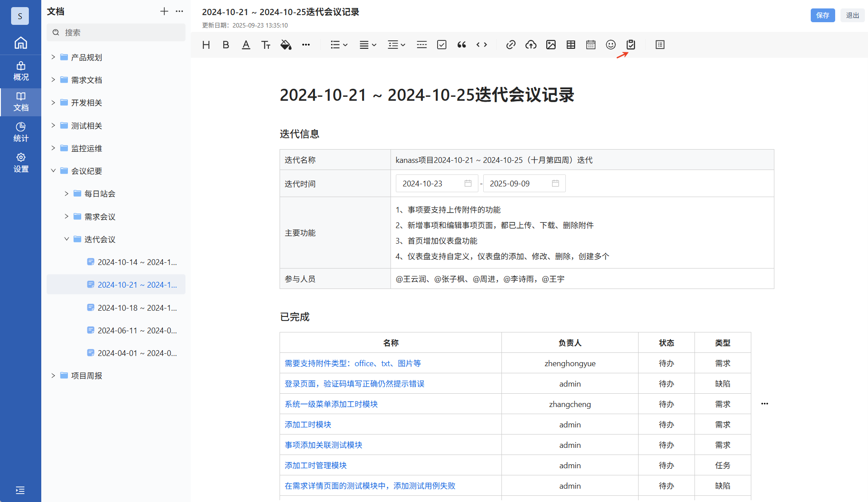The width and height of the screenshot is (868, 502).
Task: Click the upload attachment cloud icon
Action: click(x=531, y=45)
